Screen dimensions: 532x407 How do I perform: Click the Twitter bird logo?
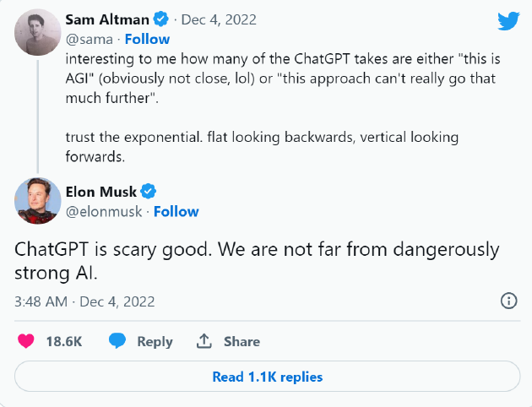point(508,20)
